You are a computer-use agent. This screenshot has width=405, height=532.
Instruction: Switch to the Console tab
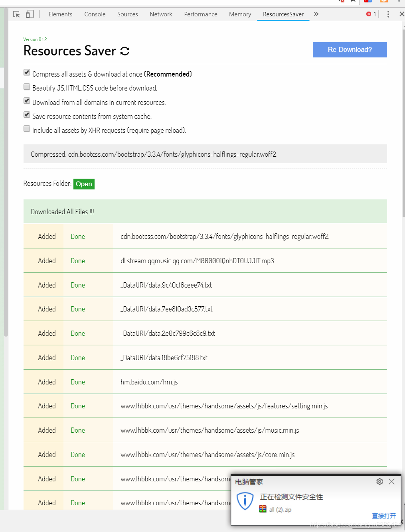coord(95,14)
